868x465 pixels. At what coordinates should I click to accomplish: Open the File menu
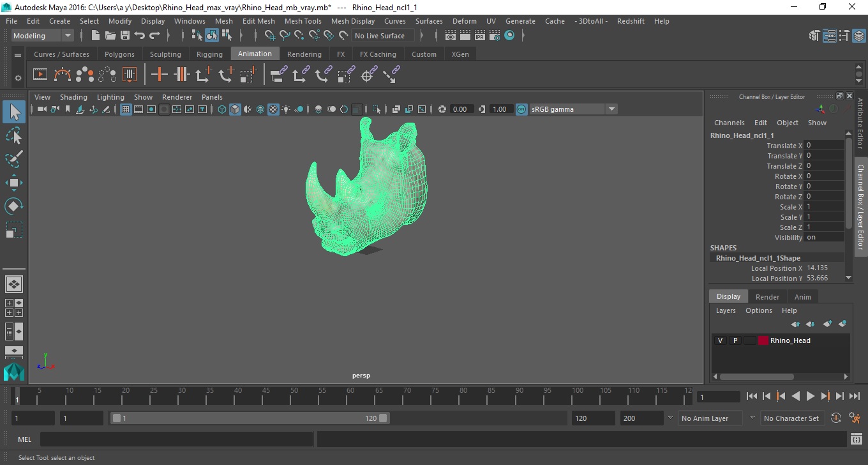[x=11, y=21]
